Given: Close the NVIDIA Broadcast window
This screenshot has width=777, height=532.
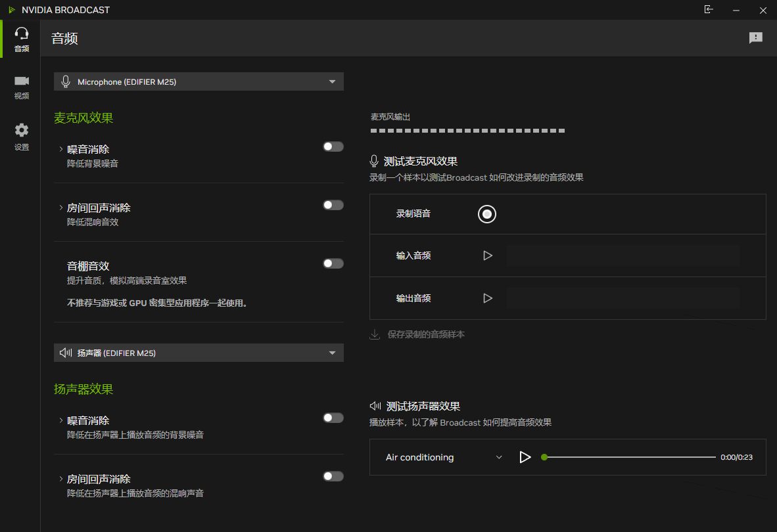Looking at the screenshot, I should coord(763,10).
